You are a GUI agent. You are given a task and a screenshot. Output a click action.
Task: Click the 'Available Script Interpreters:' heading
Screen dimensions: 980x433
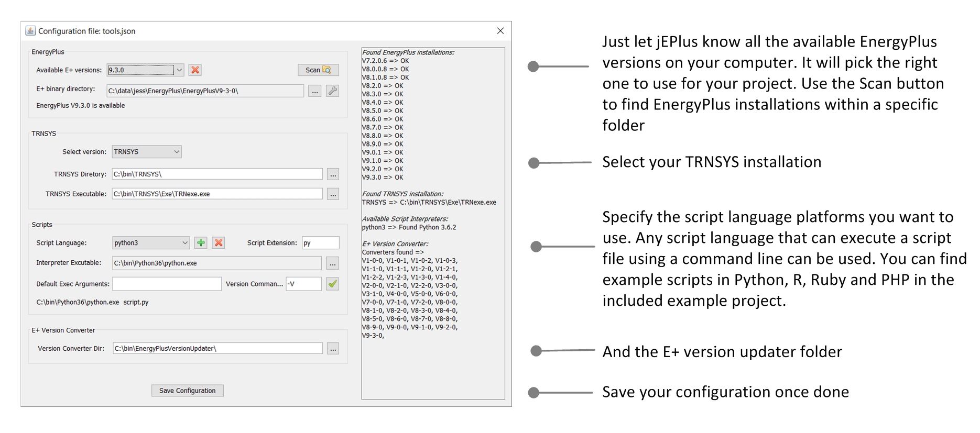click(x=405, y=219)
